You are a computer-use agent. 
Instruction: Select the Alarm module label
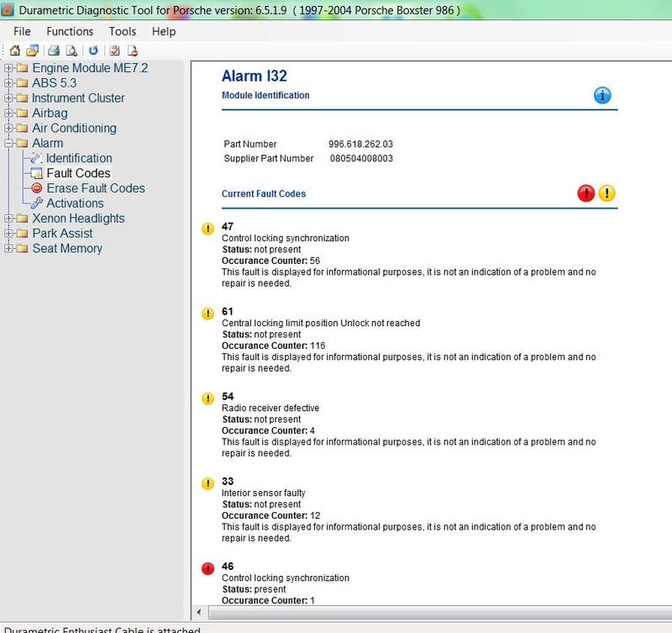click(48, 143)
